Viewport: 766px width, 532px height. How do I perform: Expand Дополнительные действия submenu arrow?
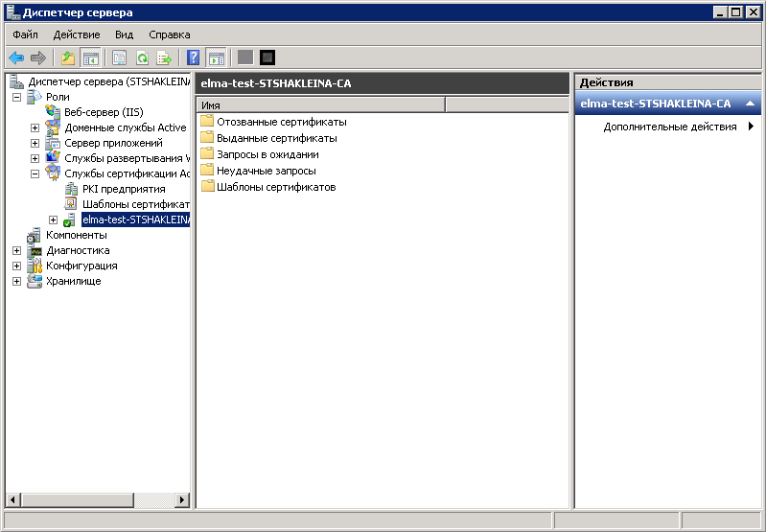(x=751, y=127)
